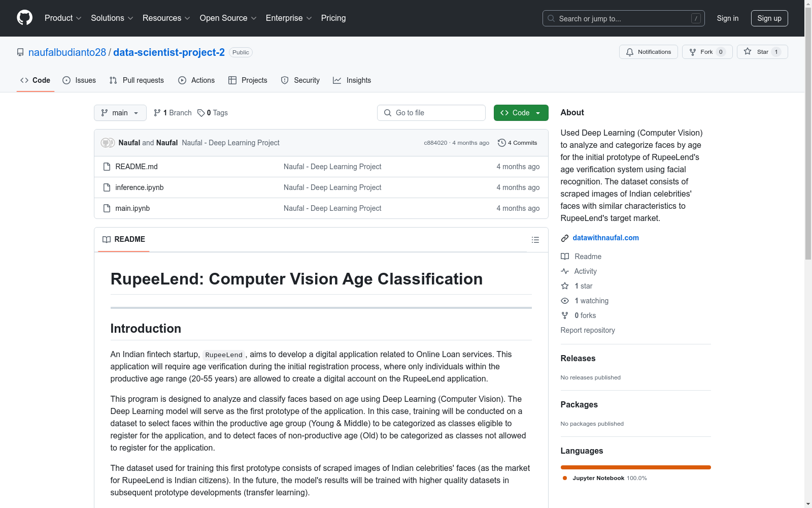Open the main.ipynb notebook

132,208
